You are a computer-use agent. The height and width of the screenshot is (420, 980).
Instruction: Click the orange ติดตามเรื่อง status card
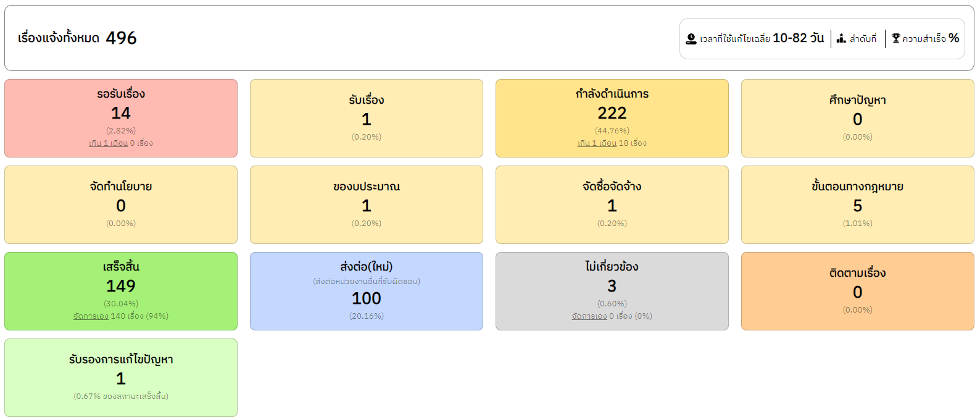coord(858,291)
